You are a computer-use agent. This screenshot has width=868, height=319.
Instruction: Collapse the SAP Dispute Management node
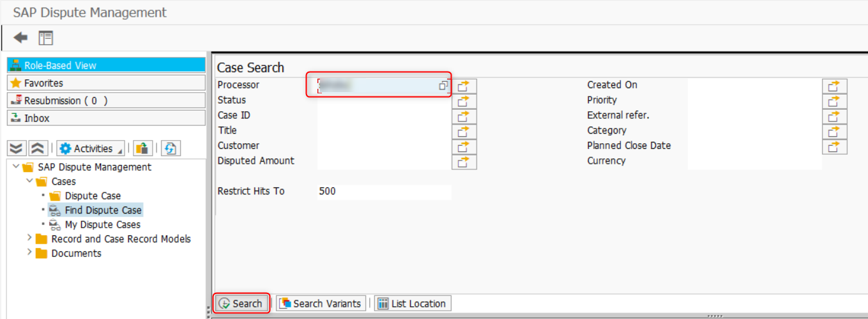click(15, 167)
